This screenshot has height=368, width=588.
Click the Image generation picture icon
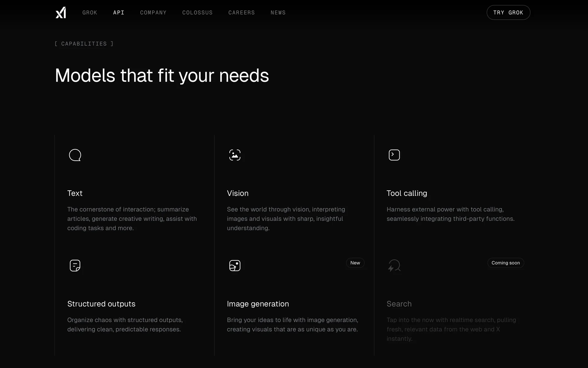(x=235, y=266)
